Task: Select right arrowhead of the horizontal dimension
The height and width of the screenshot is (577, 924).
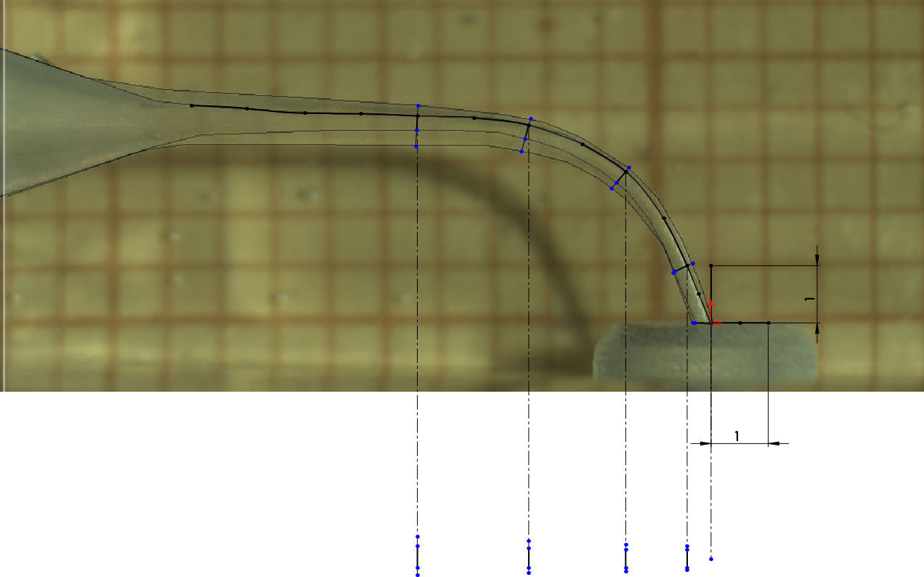Action: [x=774, y=443]
